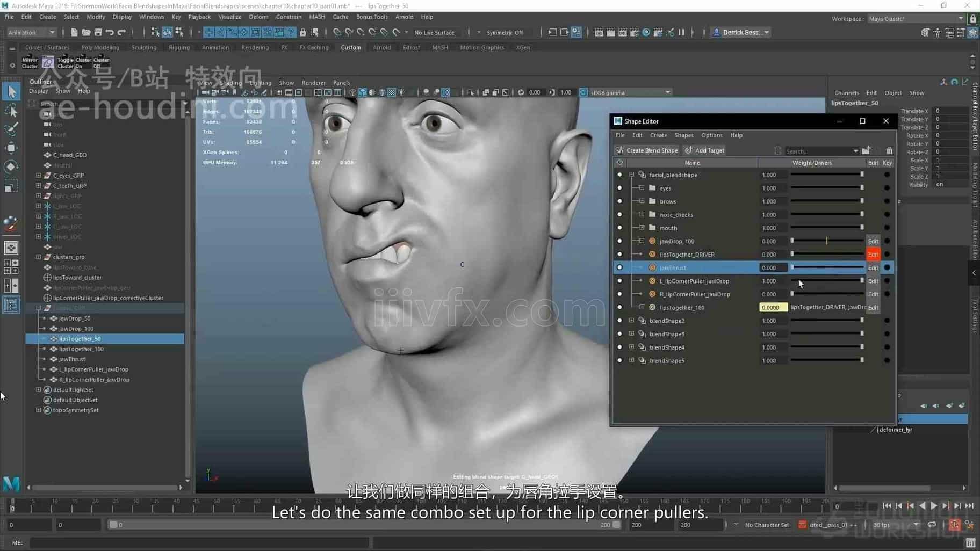Expand defaultLightSet in Outliner
The width and height of the screenshot is (980, 551).
38,390
